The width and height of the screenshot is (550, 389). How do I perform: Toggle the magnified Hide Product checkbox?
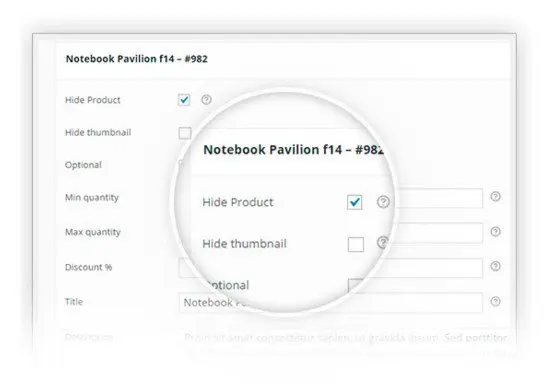click(355, 202)
